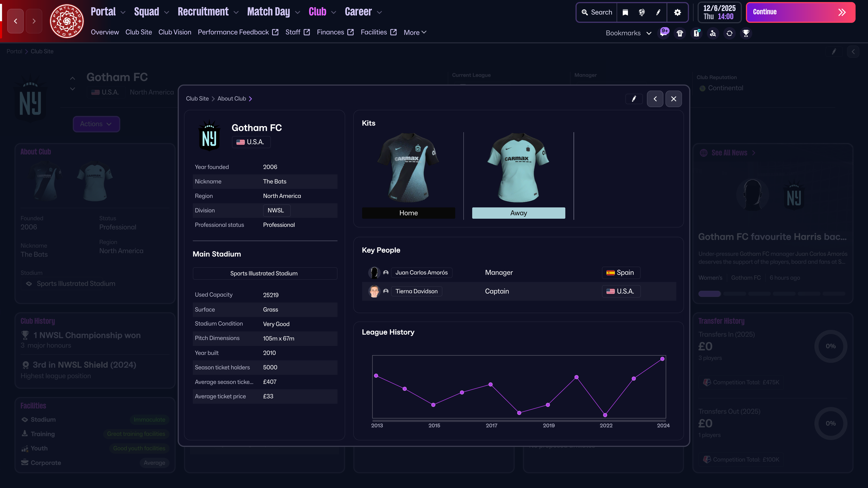Select the Home kit label
Viewport: 868px width, 488px height.
click(x=408, y=213)
